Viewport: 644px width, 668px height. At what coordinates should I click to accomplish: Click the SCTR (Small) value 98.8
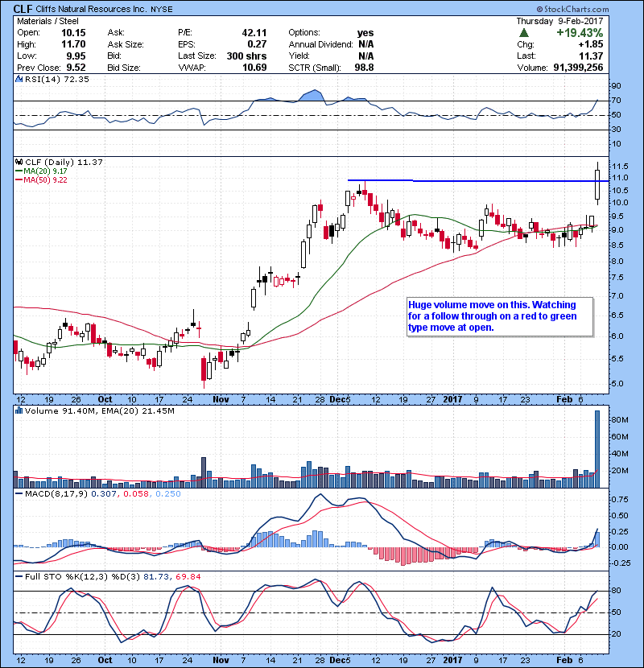click(364, 68)
